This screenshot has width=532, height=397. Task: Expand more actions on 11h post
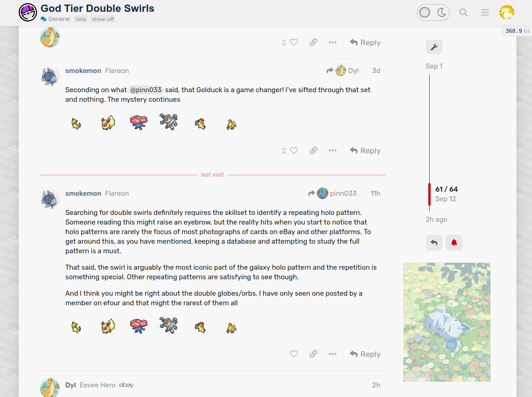(332, 354)
